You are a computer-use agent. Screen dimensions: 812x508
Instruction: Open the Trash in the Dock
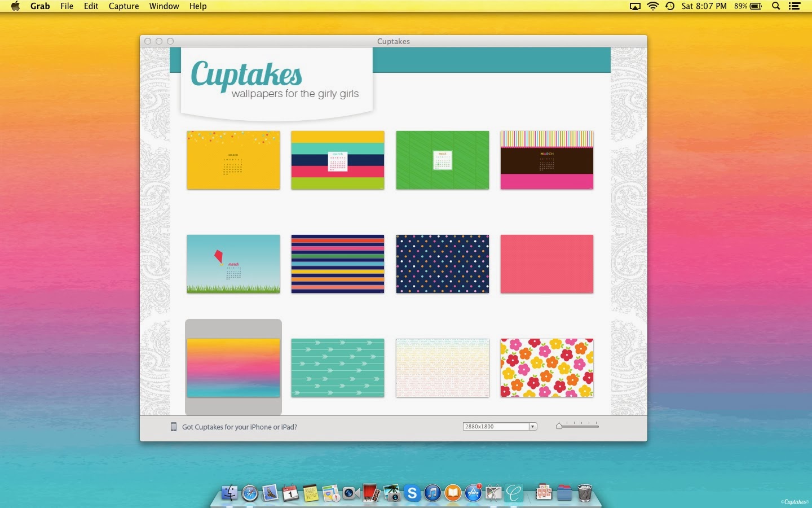pos(585,493)
